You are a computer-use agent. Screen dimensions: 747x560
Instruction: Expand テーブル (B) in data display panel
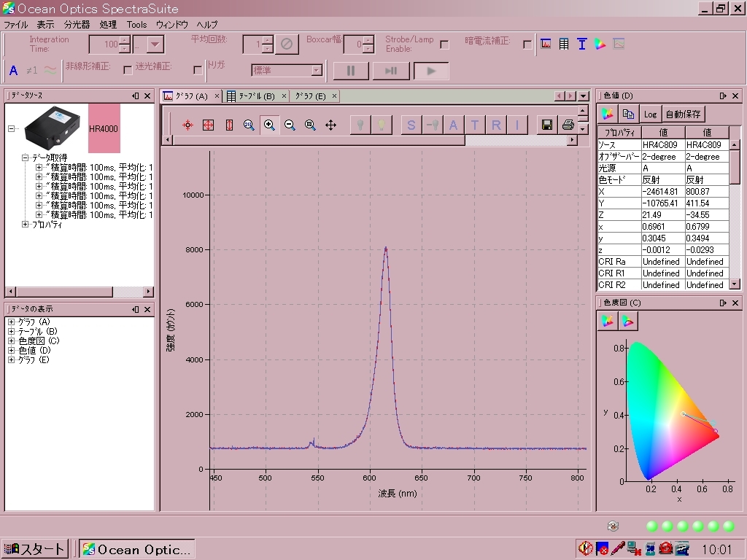(12, 332)
